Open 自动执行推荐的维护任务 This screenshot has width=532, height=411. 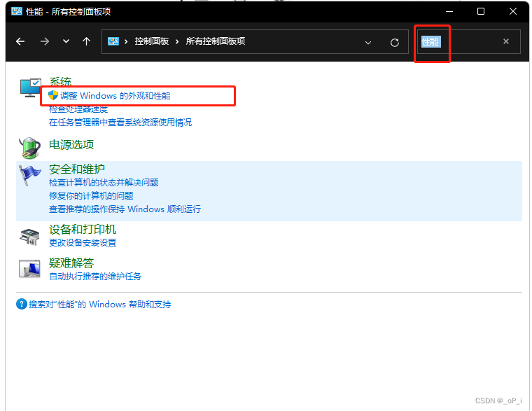95,277
